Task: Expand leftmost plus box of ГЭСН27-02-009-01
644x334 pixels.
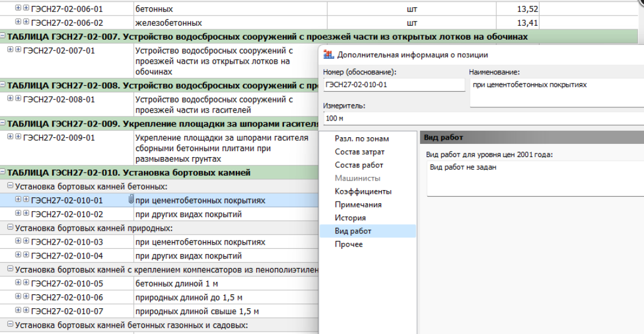Action: (x=10, y=137)
